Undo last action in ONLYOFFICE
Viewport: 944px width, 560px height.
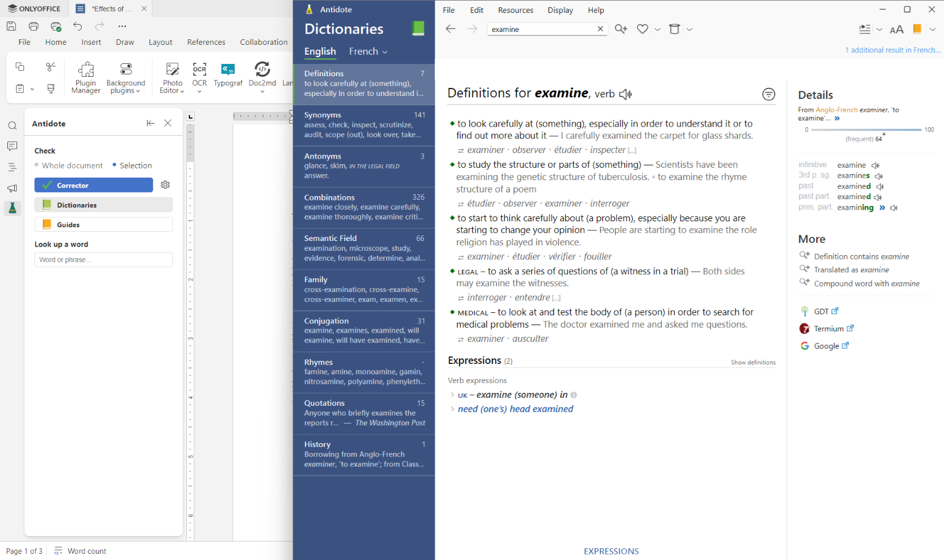click(77, 26)
